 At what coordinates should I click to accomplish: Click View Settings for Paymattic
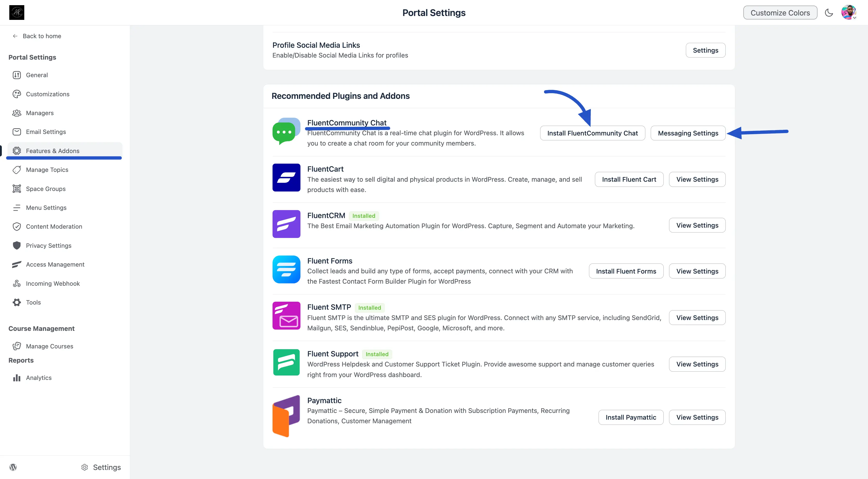point(697,417)
